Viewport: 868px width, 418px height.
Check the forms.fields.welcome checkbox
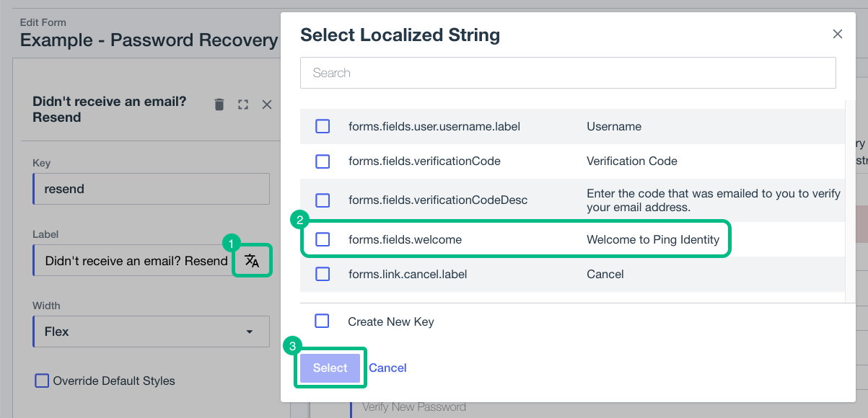tap(323, 238)
